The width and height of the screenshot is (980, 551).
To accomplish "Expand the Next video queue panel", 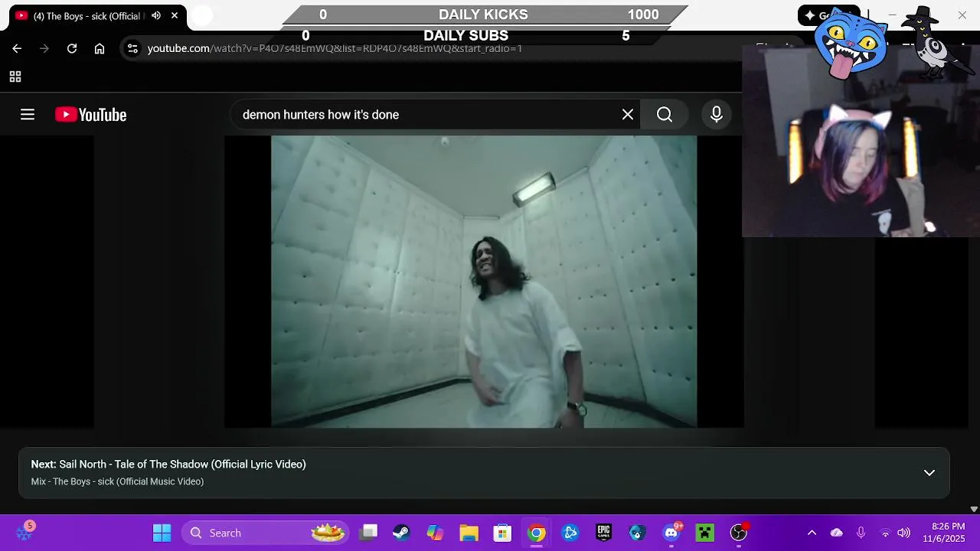I will coord(929,473).
